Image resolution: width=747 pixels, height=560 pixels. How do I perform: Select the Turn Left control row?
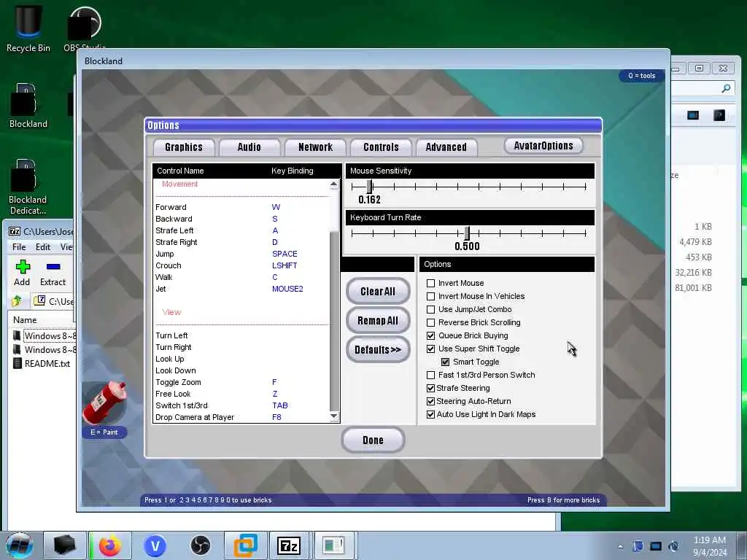(x=241, y=335)
